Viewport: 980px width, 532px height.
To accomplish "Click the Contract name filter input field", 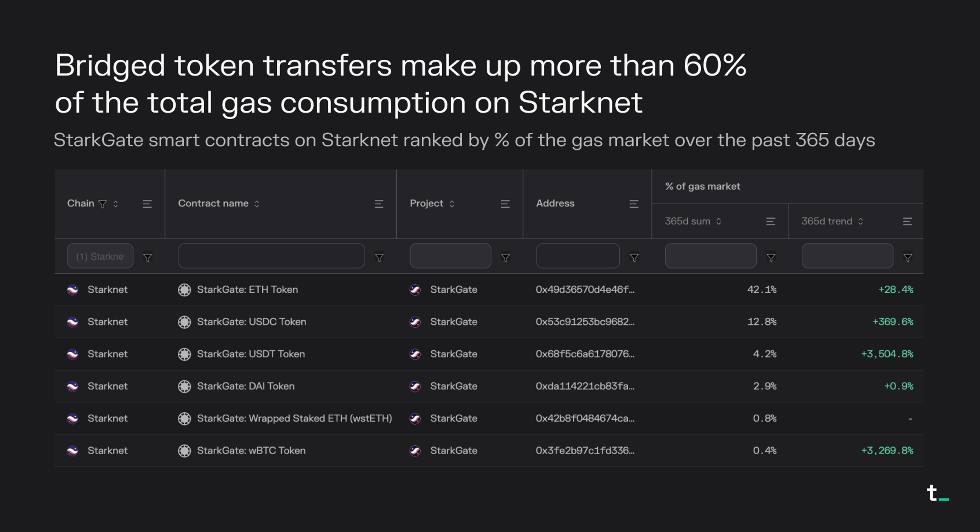I will click(272, 256).
